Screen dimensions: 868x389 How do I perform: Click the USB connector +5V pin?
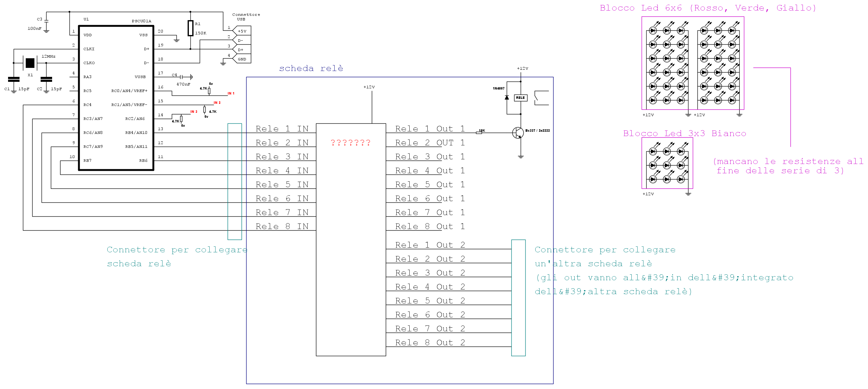(x=242, y=31)
